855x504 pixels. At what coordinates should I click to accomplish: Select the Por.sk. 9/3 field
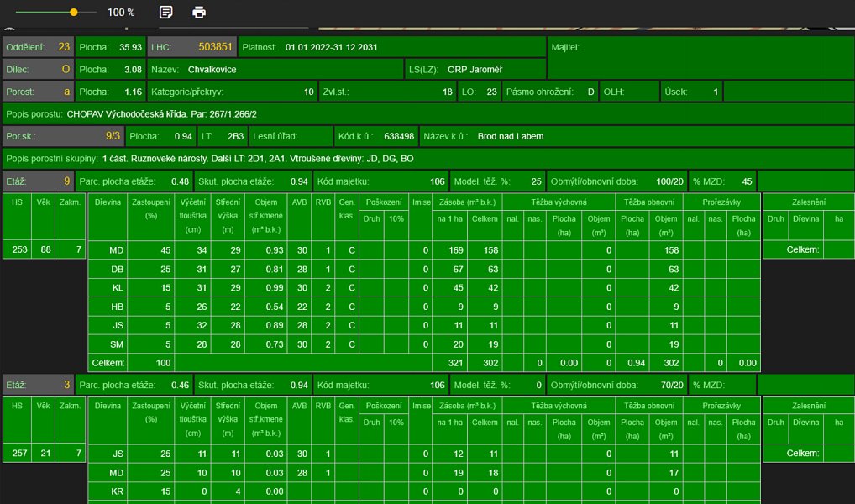63,136
